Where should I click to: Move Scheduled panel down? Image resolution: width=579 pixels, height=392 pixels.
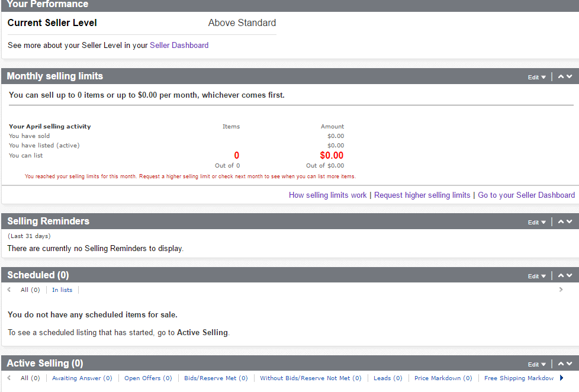point(570,275)
